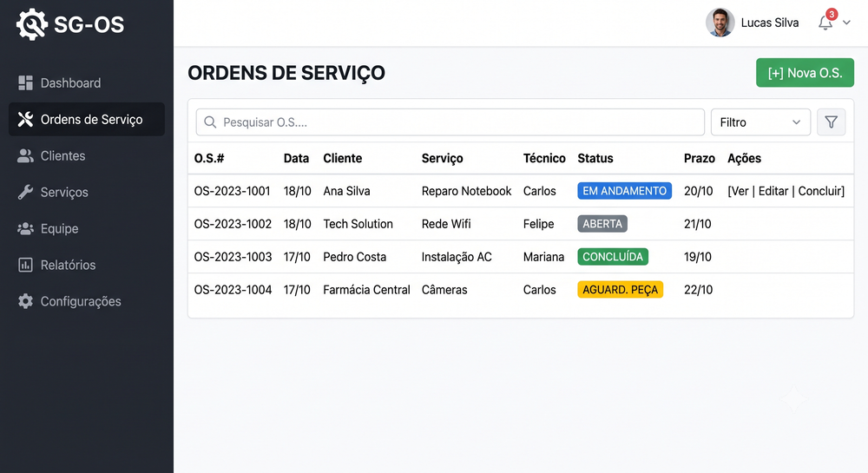Image resolution: width=868 pixels, height=473 pixels.
Task: Select order OS-2023-1002
Action: tap(233, 224)
